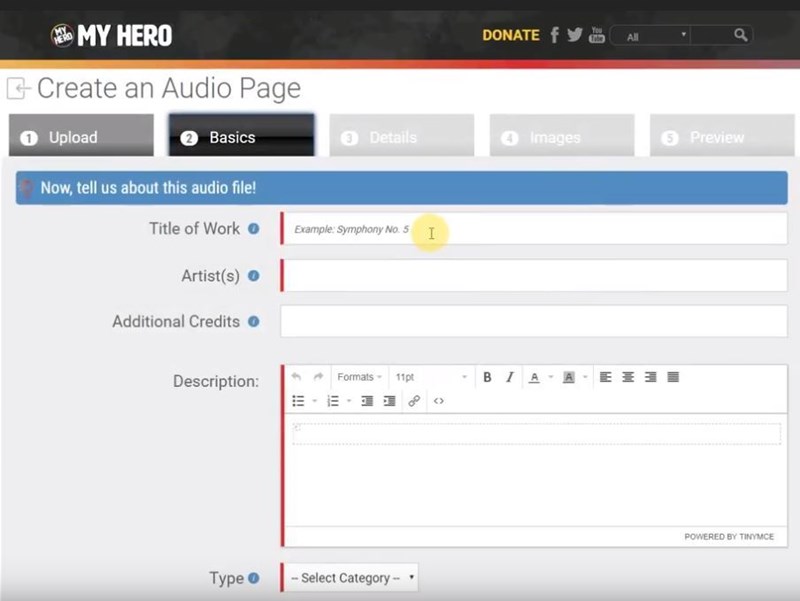Open the Twitter icon link
Image resolution: width=800 pixels, height=601 pixels.
click(x=575, y=35)
